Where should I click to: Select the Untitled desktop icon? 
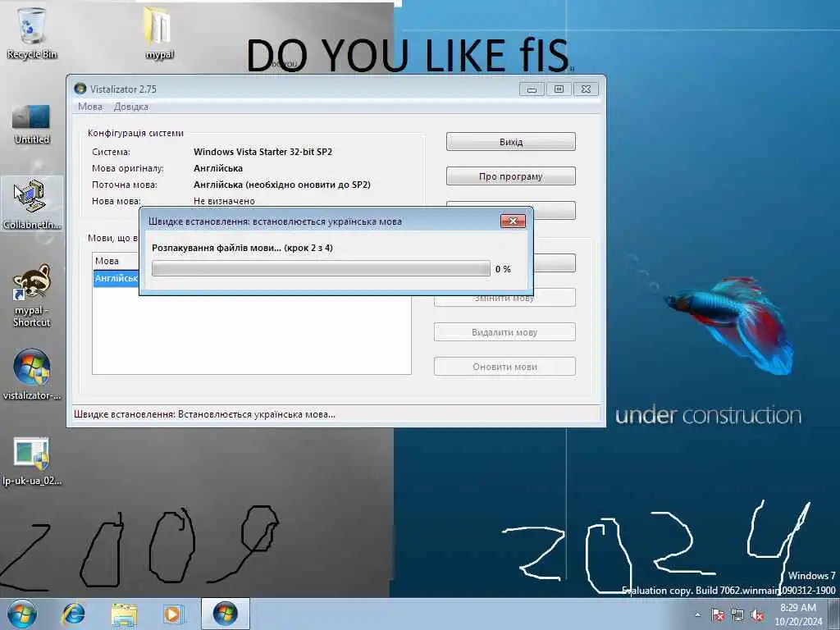[32, 125]
